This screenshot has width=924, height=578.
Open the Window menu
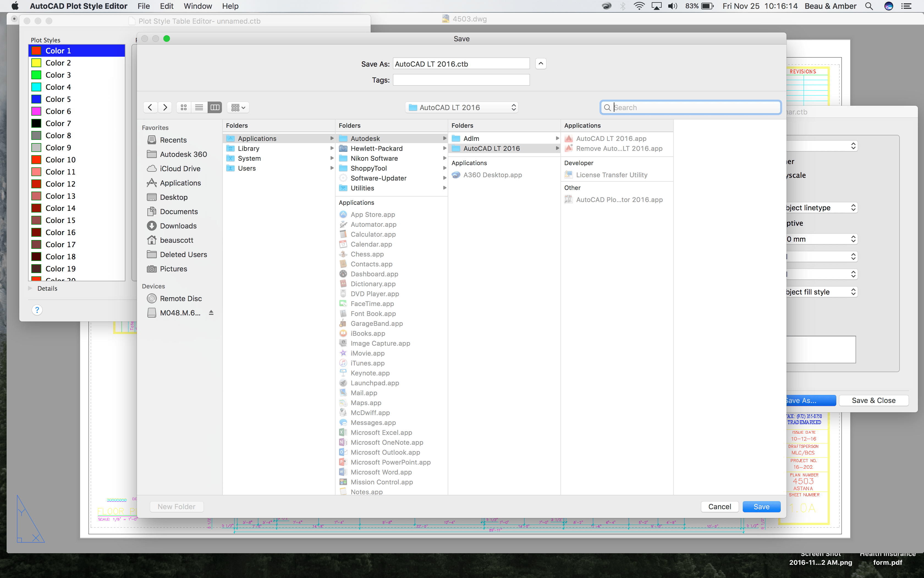point(198,6)
